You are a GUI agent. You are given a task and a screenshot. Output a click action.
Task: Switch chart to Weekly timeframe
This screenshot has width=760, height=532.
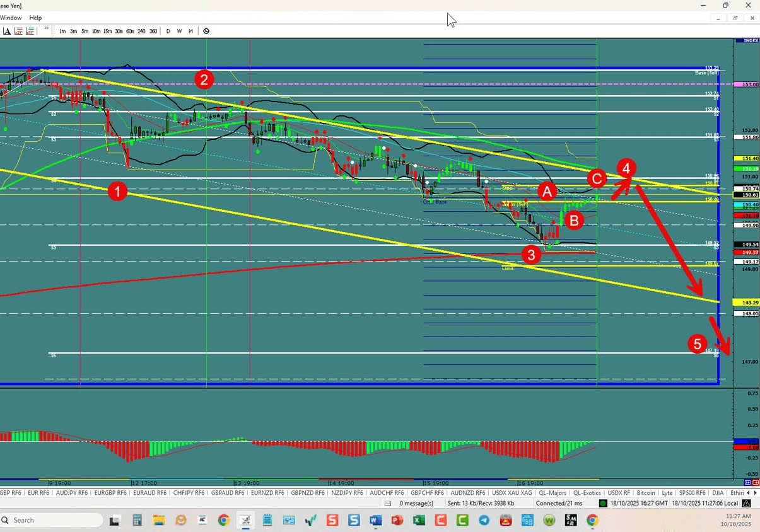coord(180,31)
